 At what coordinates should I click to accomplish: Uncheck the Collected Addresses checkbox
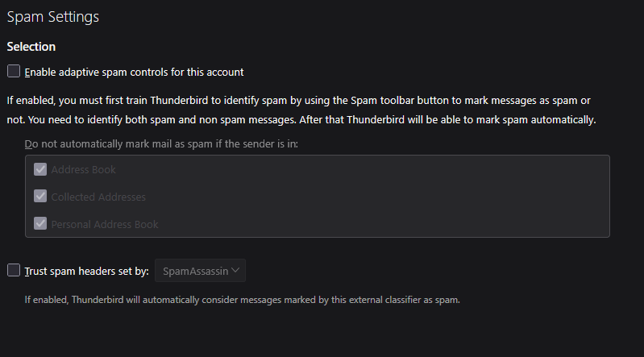tap(40, 197)
